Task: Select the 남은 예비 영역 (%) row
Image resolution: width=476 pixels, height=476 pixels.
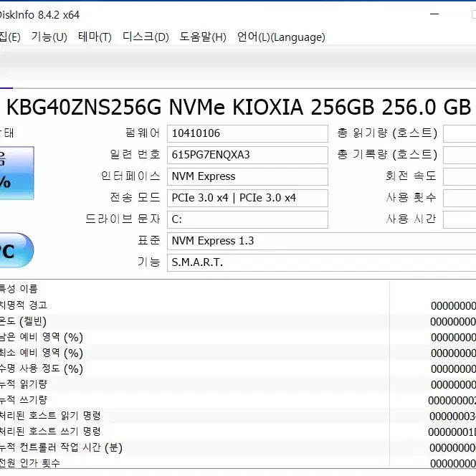Action: (x=238, y=337)
